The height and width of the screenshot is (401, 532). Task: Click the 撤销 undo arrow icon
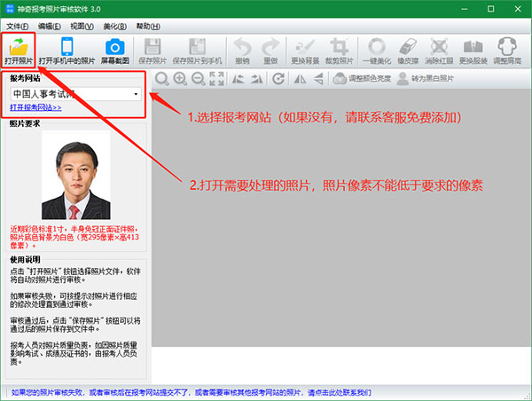click(241, 48)
